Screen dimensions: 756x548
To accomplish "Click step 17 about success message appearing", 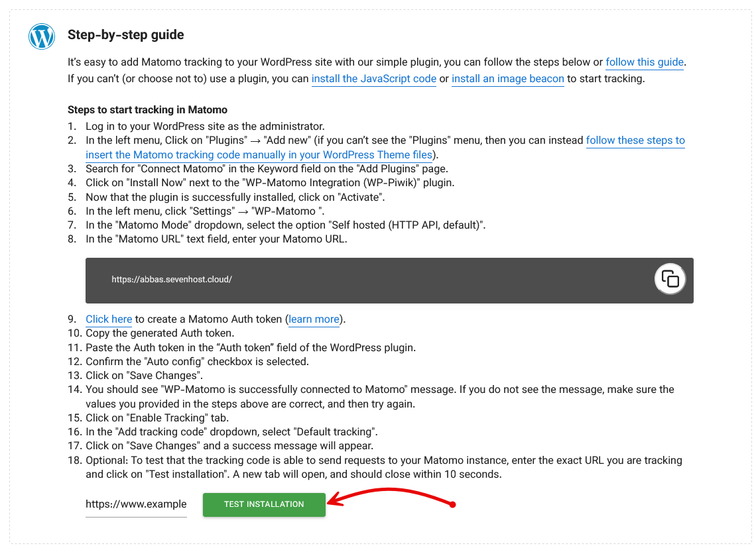I will coord(229,446).
